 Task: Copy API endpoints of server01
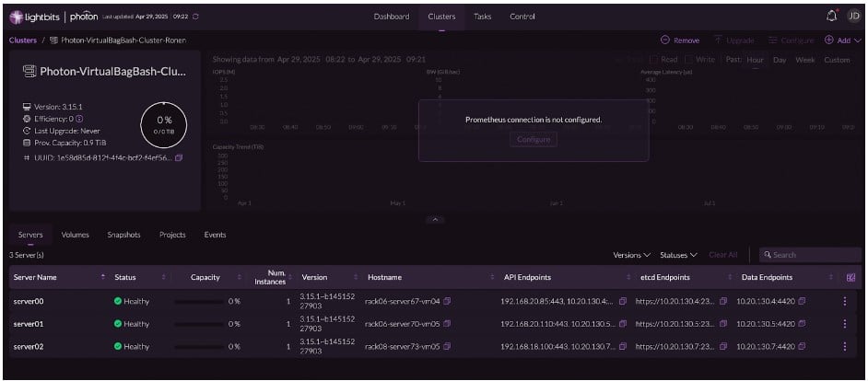pos(623,324)
